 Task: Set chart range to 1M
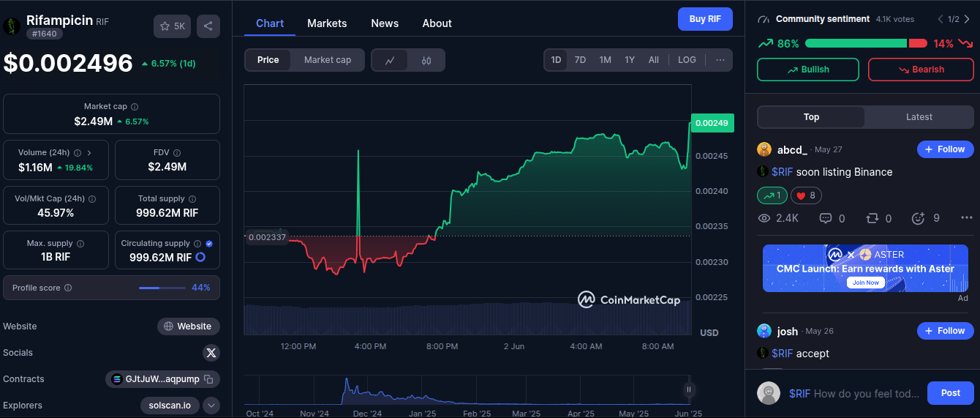tap(605, 60)
